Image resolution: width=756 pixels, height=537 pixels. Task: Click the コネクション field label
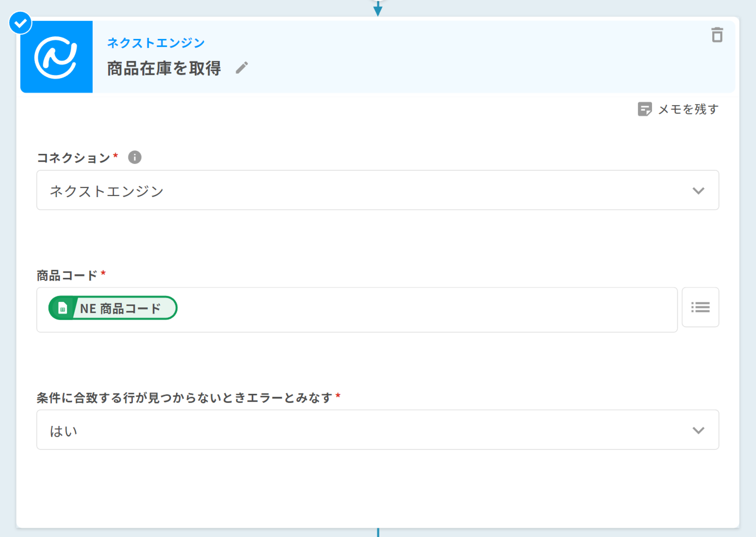pyautogui.click(x=74, y=158)
